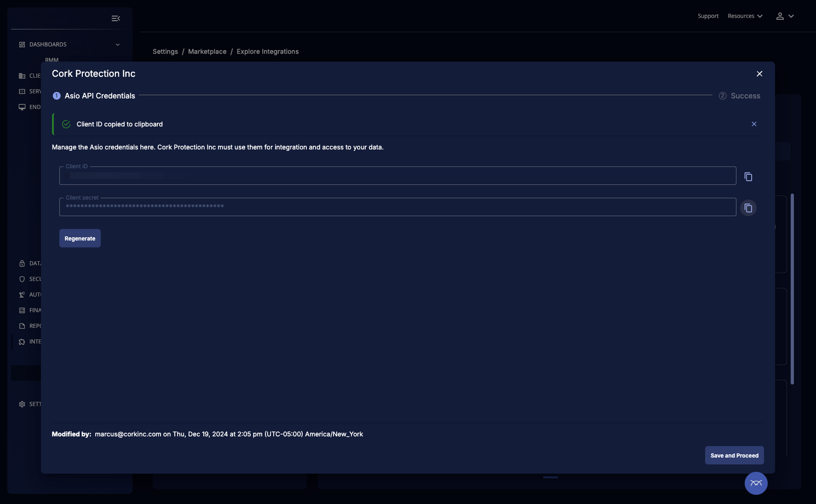816x504 pixels.
Task: Open the Security shield icon in sidebar
Action: (x=22, y=279)
